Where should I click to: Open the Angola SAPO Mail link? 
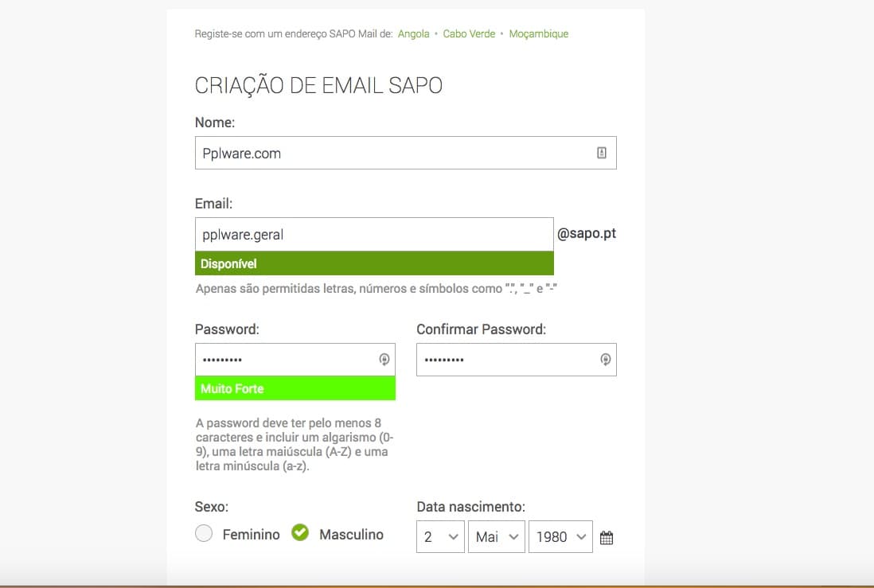point(414,33)
